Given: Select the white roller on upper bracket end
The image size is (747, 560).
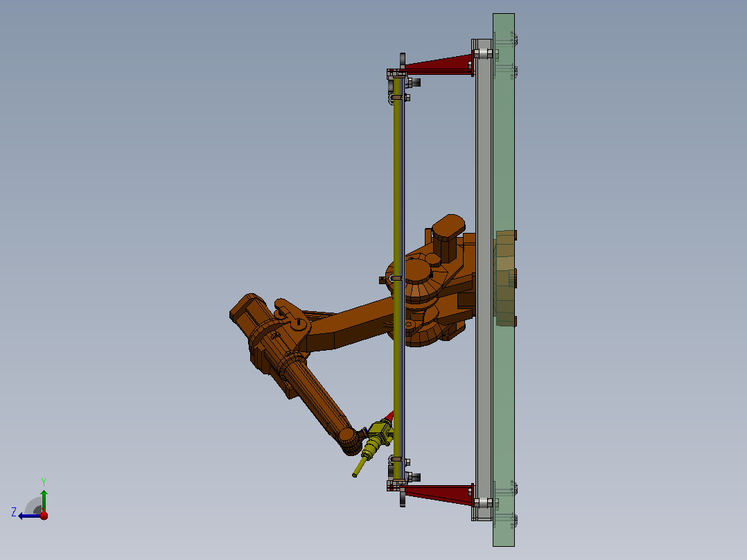Looking at the screenshot, I should coord(483,53).
